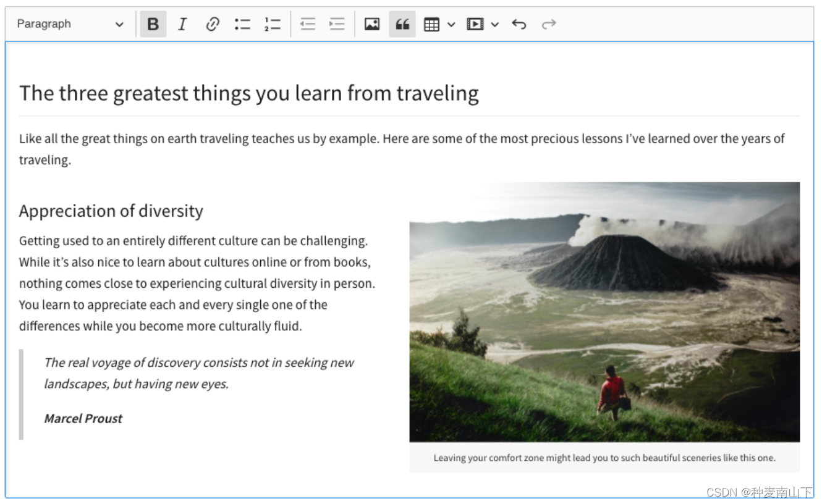This screenshot has height=504, width=822.
Task: Expand the table dropdown arrow
Action: click(x=451, y=24)
